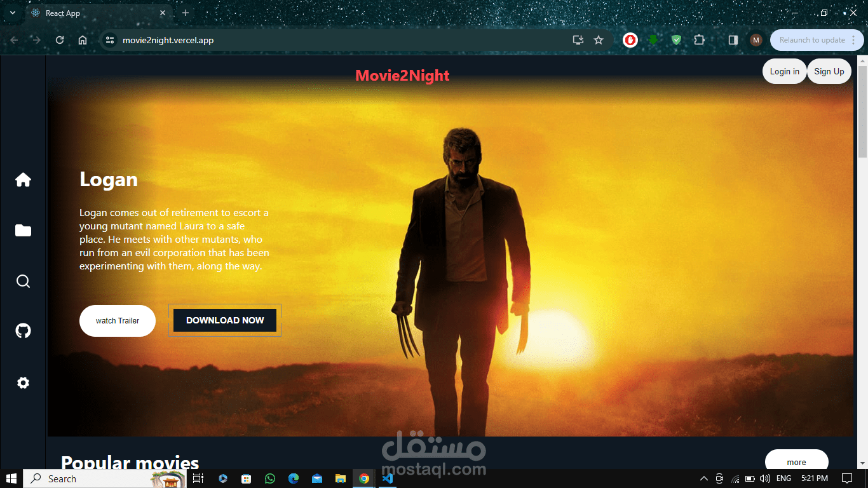This screenshot has height=488, width=868.
Task: Close the React App tab
Action: click(x=163, y=13)
